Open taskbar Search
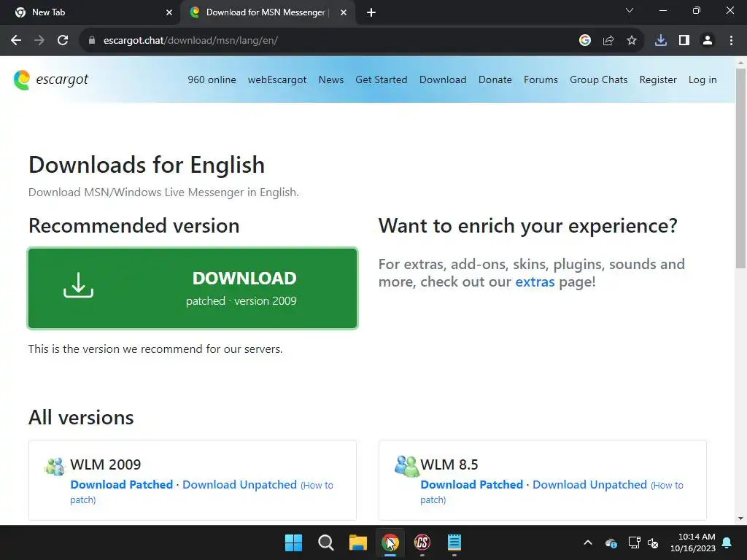 coord(326,542)
